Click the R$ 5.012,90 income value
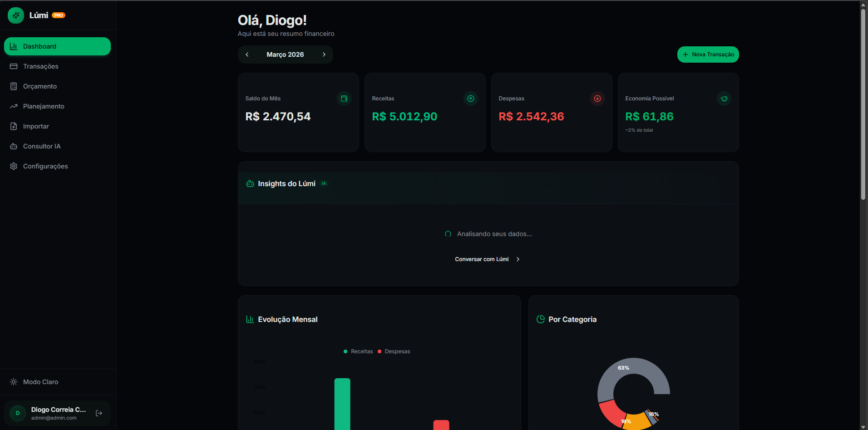The height and width of the screenshot is (430, 868). tap(404, 117)
